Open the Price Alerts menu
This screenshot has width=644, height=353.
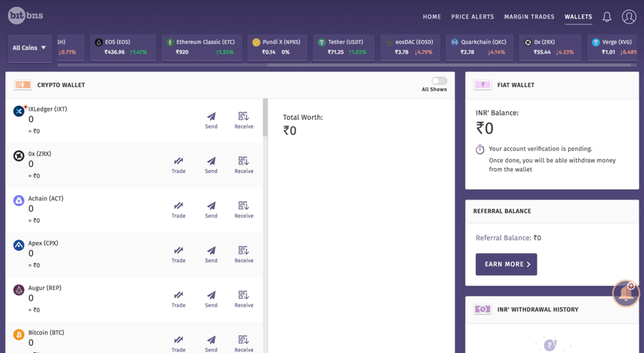tap(472, 17)
